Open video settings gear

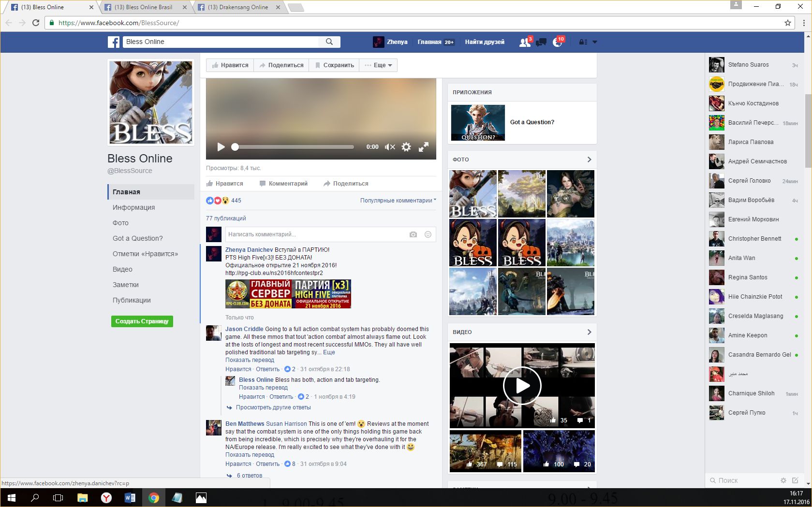coord(406,147)
